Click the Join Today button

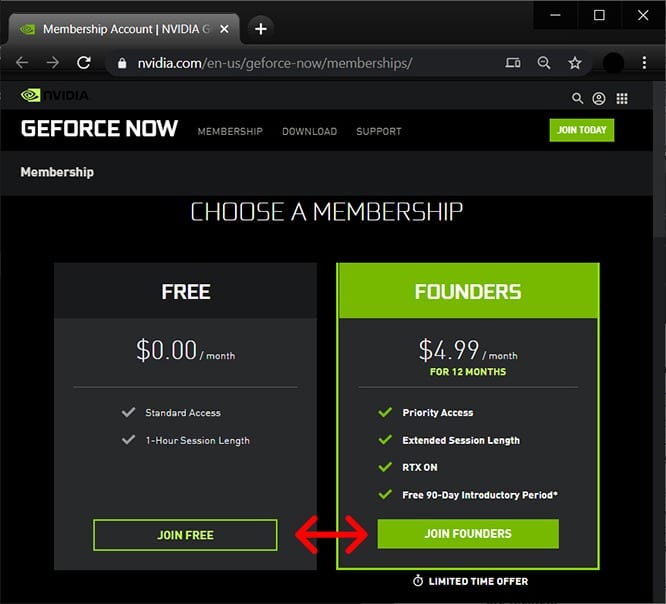[x=581, y=130]
